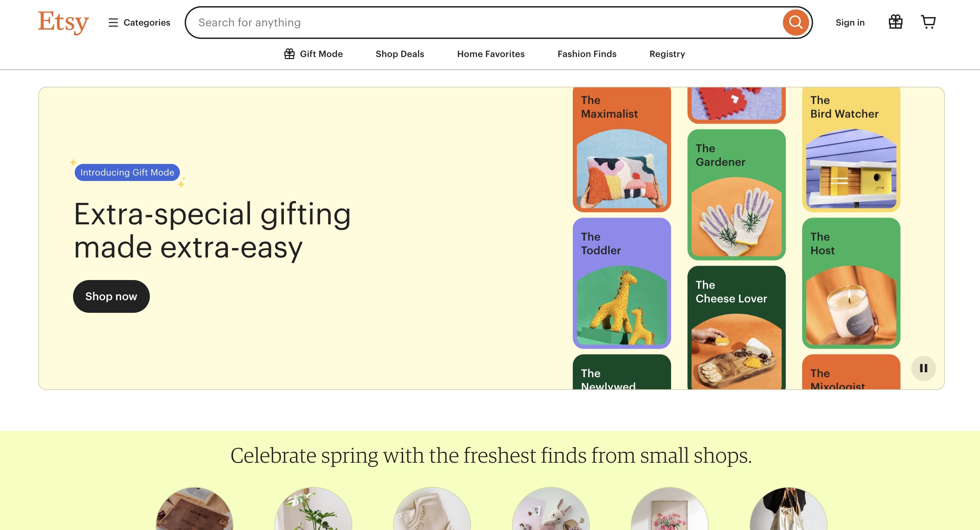Open The Cheese Lover card
Screen dimensions: 980x530
pyautogui.click(x=736, y=327)
